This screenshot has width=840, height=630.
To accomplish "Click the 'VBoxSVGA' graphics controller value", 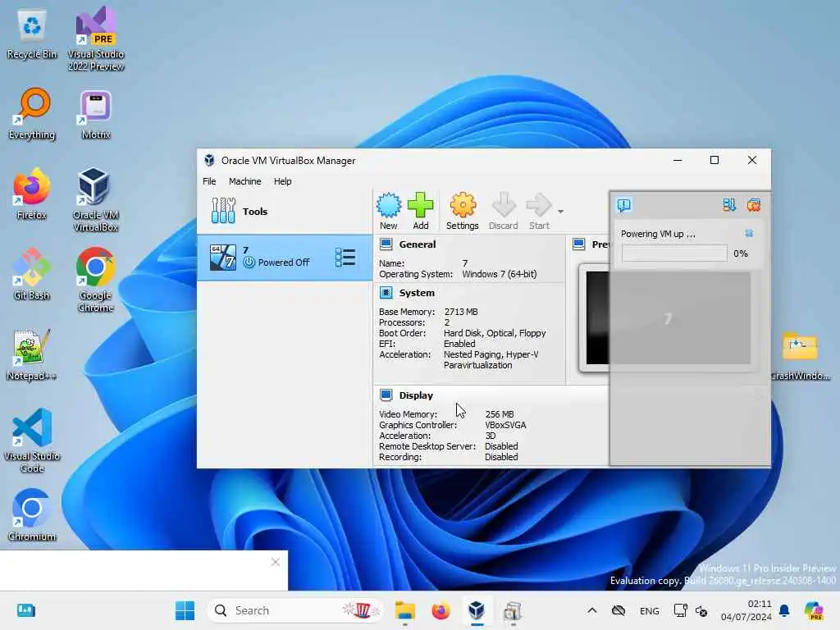I will (505, 426).
